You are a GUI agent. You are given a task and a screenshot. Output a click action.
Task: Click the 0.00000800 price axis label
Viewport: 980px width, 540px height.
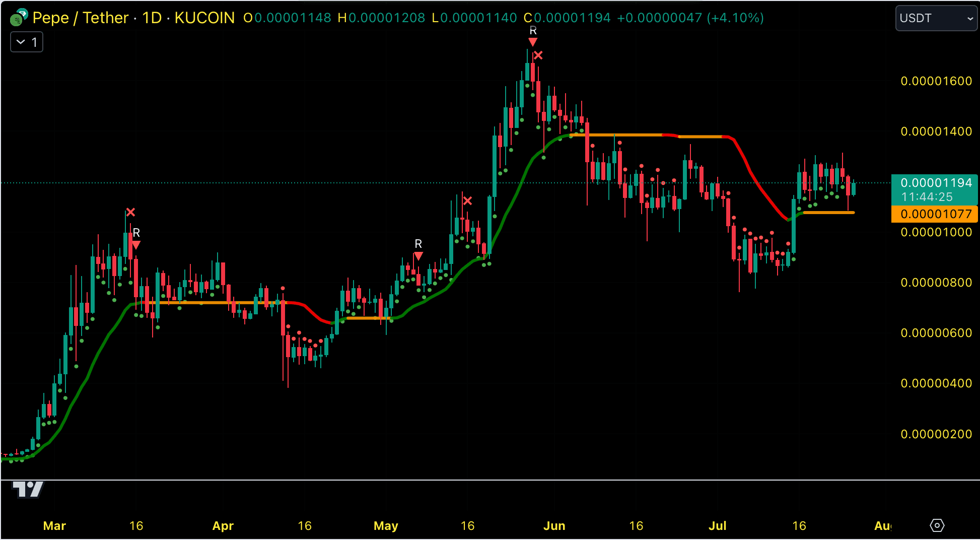936,283
